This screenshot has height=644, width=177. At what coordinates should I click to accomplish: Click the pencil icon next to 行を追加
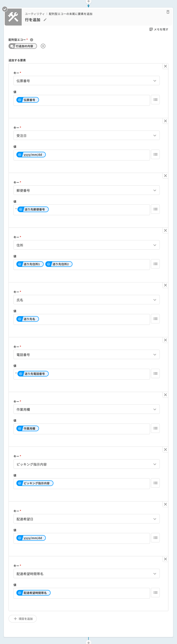(45, 20)
